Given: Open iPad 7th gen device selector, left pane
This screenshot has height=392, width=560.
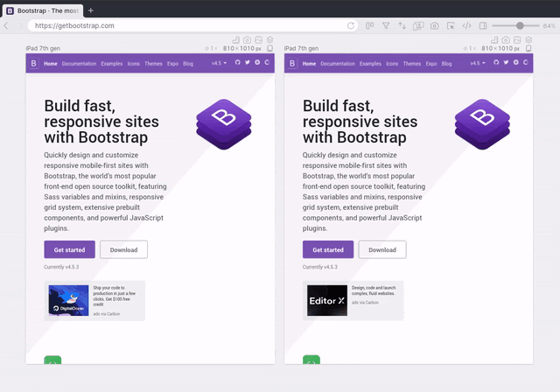Looking at the screenshot, I should point(50,48).
